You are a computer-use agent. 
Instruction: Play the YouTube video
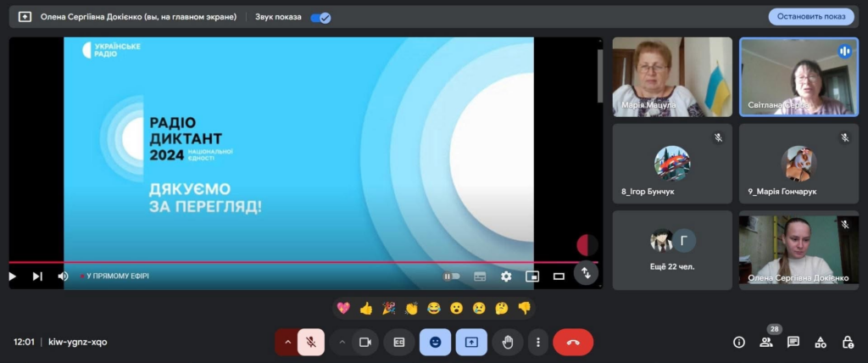coord(12,276)
